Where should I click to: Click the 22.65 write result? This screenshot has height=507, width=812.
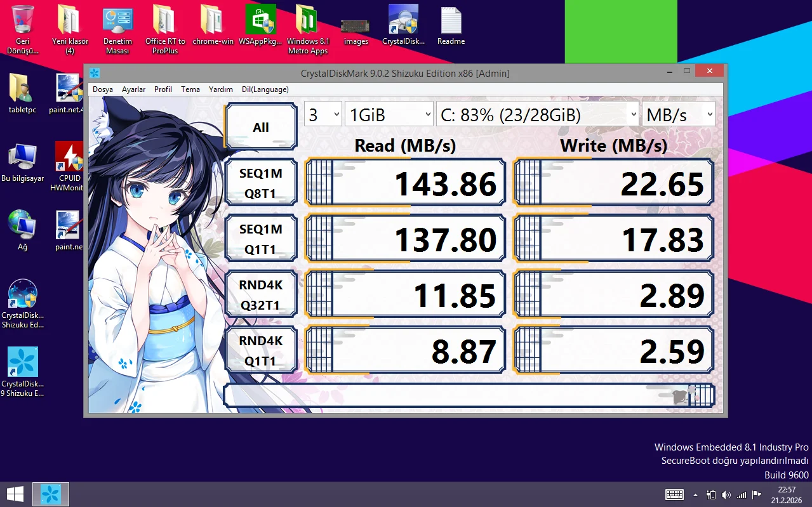coord(613,183)
